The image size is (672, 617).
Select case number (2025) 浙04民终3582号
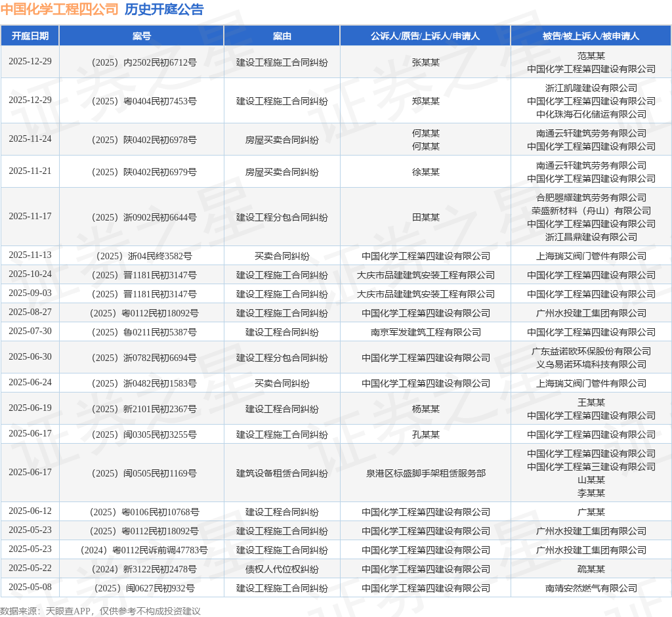[x=144, y=256]
